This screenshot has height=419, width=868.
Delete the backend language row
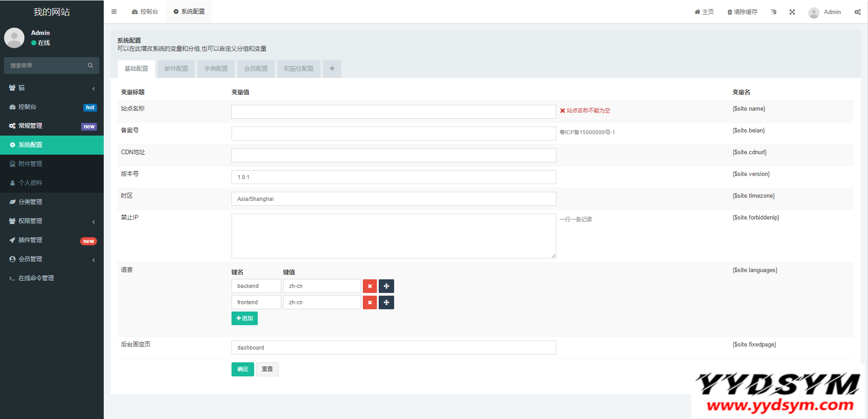[370, 286]
